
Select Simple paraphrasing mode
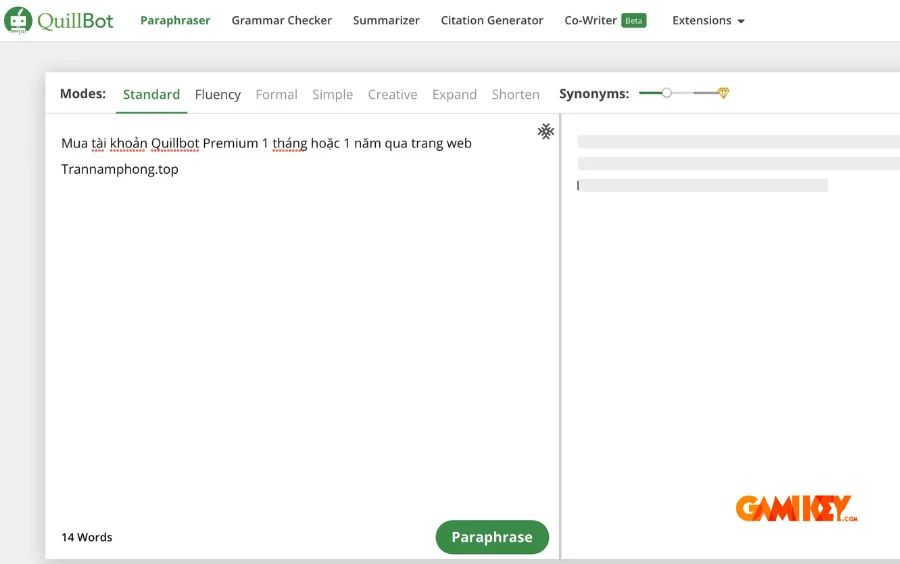pyautogui.click(x=332, y=94)
